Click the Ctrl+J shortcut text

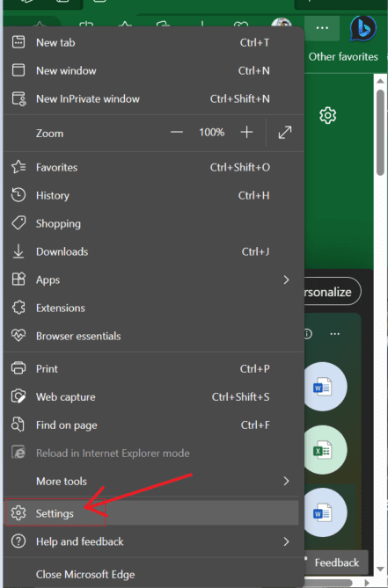point(255,251)
